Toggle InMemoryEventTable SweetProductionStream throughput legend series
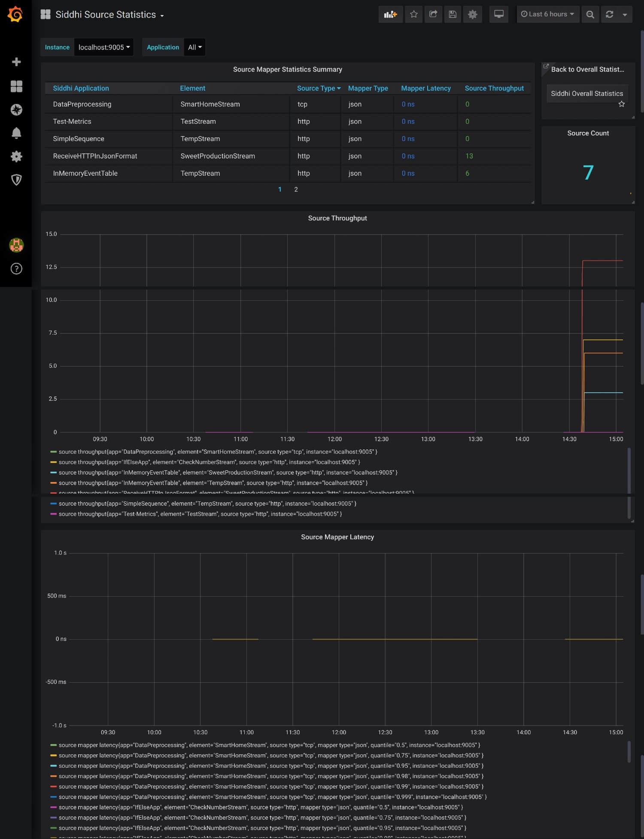The width and height of the screenshot is (644, 839). pos(228,473)
